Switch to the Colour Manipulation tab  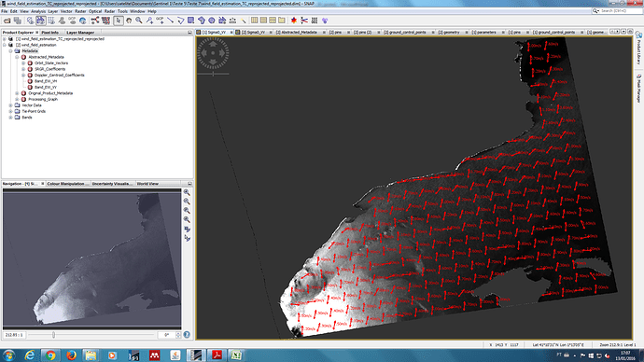pos(65,184)
